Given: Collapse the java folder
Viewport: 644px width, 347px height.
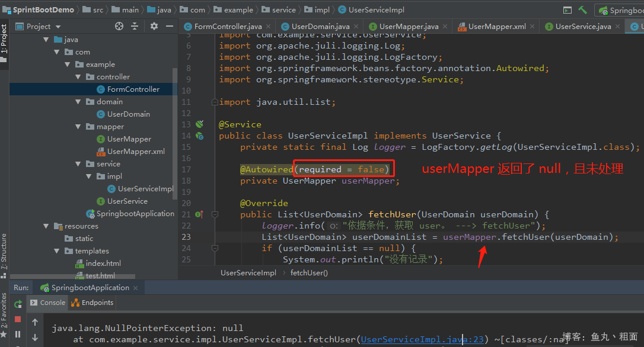Looking at the screenshot, I should (46, 40).
